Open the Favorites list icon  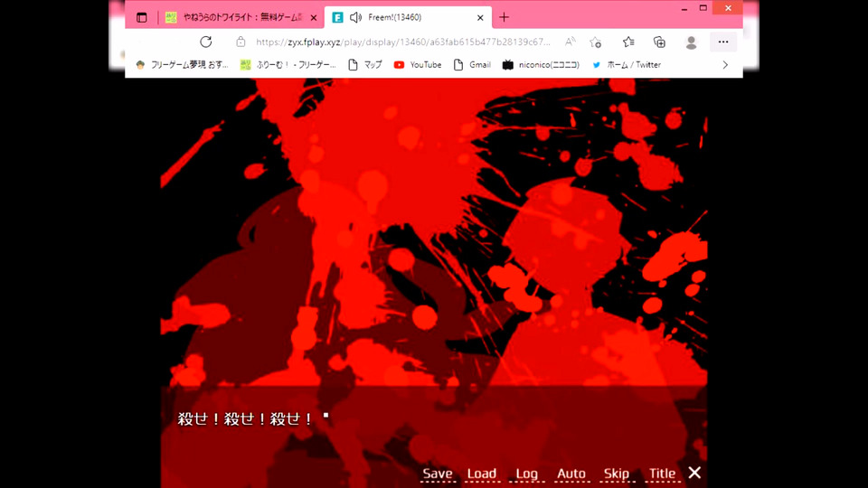(628, 42)
